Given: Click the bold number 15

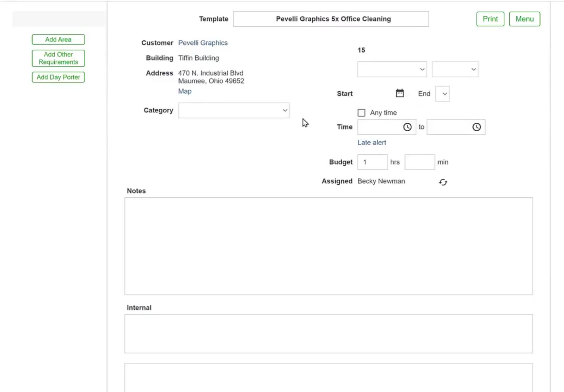Looking at the screenshot, I should [x=361, y=50].
